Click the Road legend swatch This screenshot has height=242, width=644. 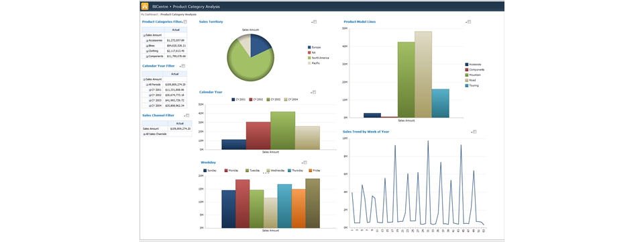[x=467, y=80]
